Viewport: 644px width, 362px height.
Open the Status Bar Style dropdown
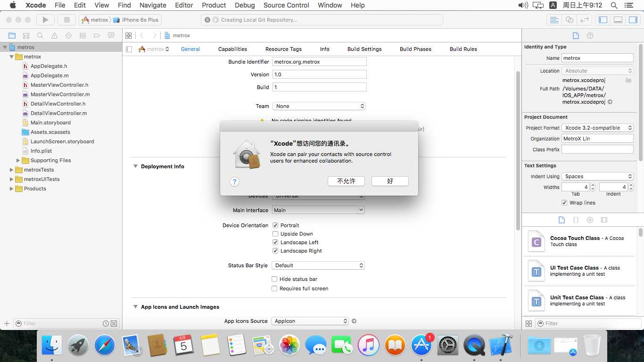click(x=319, y=265)
